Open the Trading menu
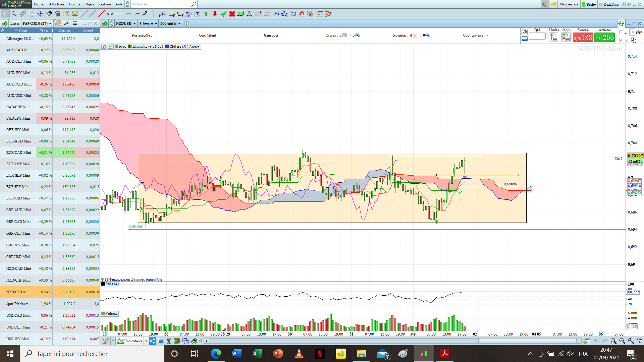644x362 pixels. (74, 4)
